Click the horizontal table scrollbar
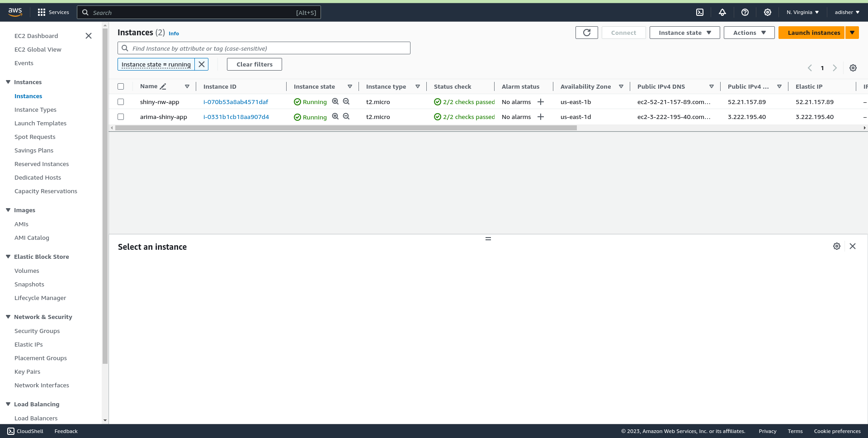Screen dimensions: 868x438 point(346,128)
